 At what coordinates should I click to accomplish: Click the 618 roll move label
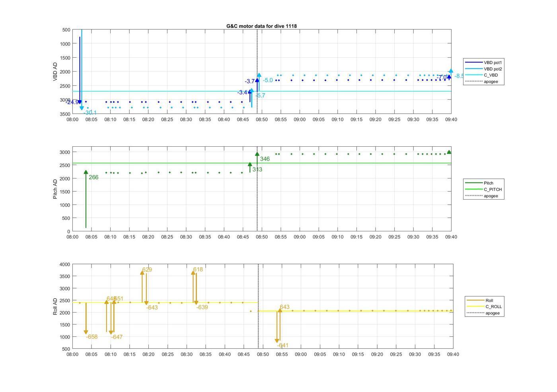pyautogui.click(x=198, y=269)
